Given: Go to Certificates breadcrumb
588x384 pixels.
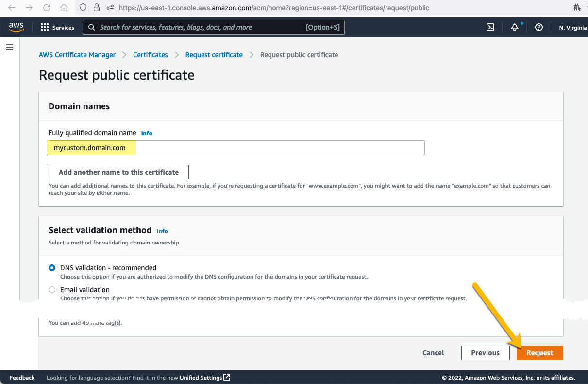Looking at the screenshot, I should (x=151, y=55).
